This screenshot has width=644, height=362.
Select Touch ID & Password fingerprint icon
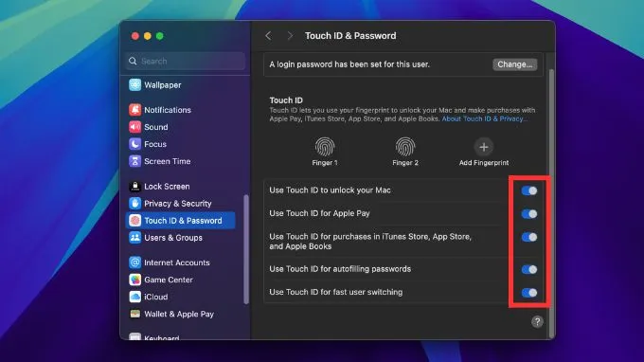(x=134, y=221)
